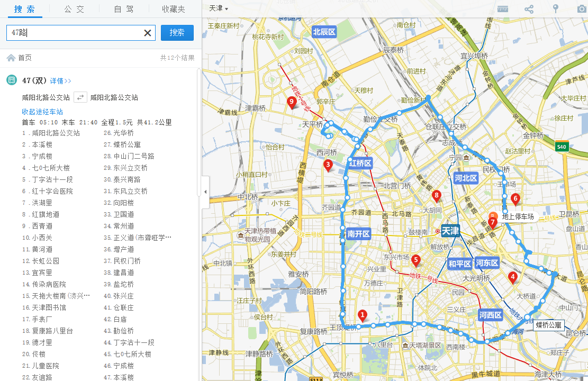Click red map marker number 8
Screen dimensions: 588x381
(x=436, y=196)
